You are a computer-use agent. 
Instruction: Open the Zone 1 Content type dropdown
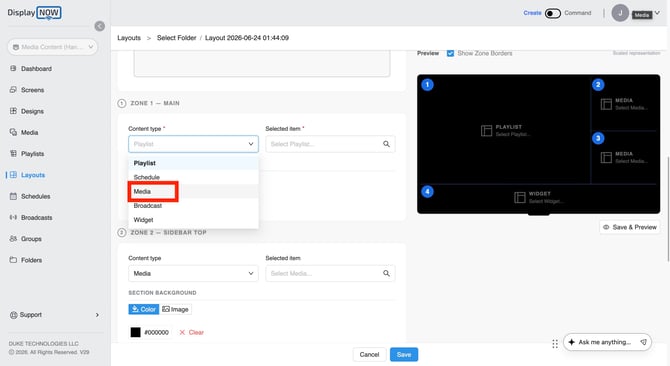click(x=193, y=144)
